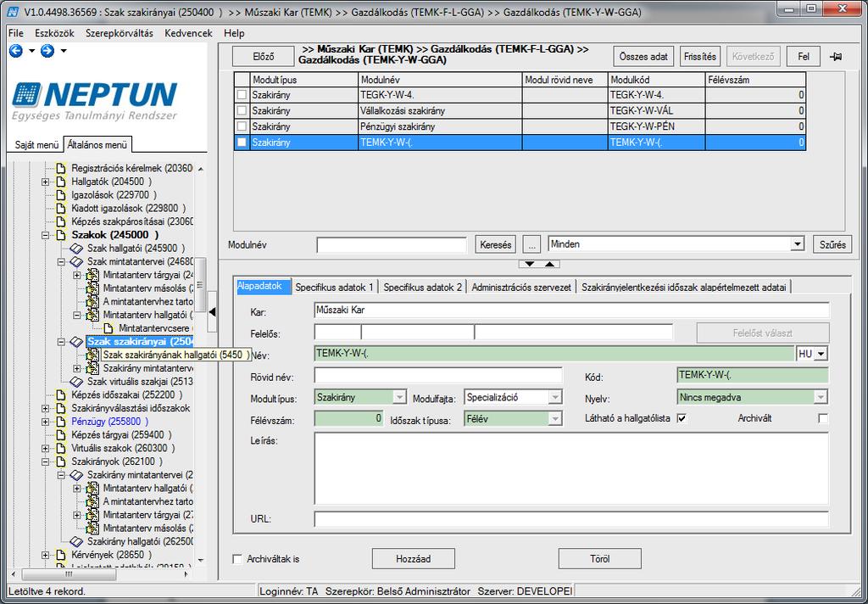Click the page icon beside Mintatantervcsere

(x=108, y=328)
